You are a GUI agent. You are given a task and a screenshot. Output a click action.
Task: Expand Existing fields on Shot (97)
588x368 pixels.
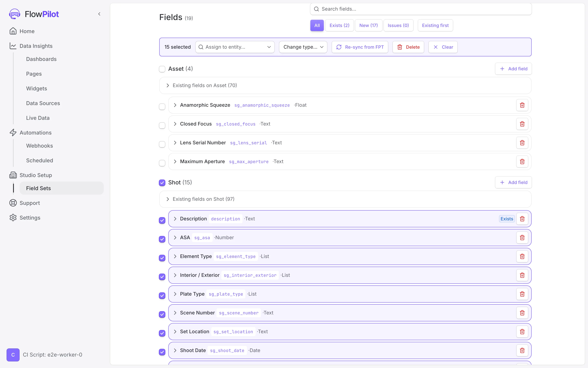tap(345, 199)
